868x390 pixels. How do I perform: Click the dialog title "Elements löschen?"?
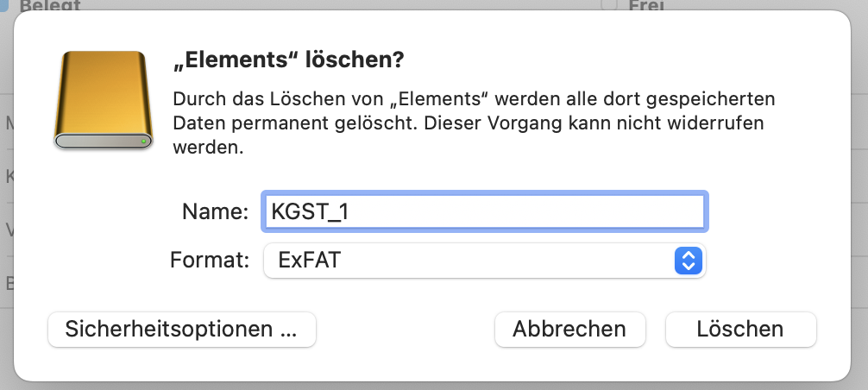289,61
